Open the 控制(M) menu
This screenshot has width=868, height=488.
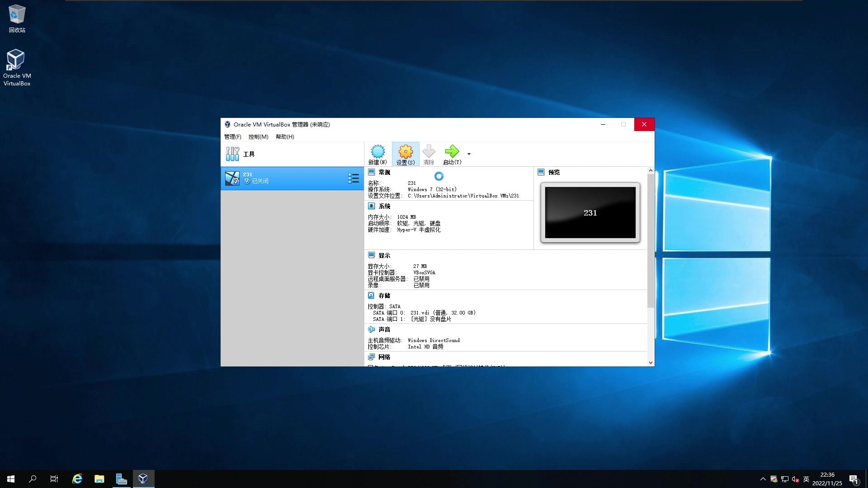pyautogui.click(x=258, y=137)
